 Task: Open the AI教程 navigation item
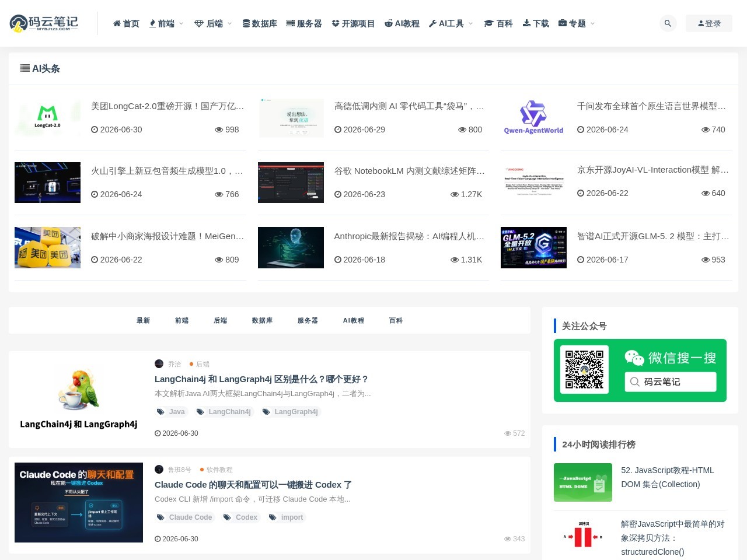pyautogui.click(x=402, y=23)
